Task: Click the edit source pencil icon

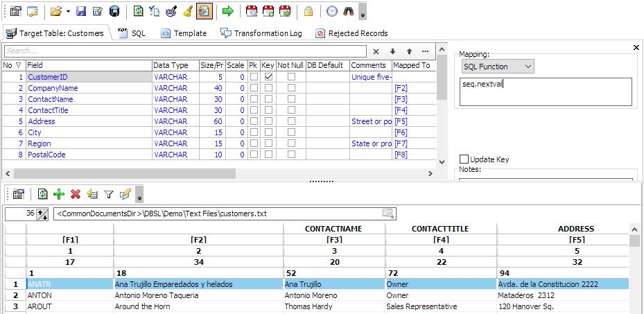Action: (125, 193)
